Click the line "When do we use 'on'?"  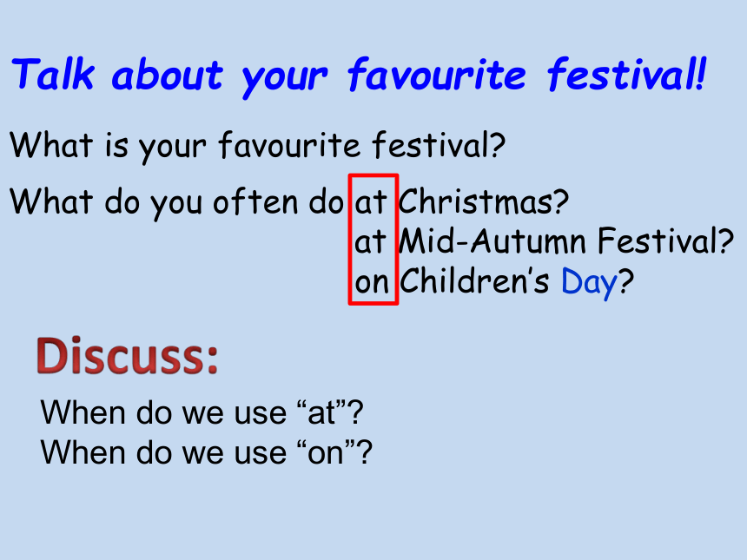tap(206, 452)
